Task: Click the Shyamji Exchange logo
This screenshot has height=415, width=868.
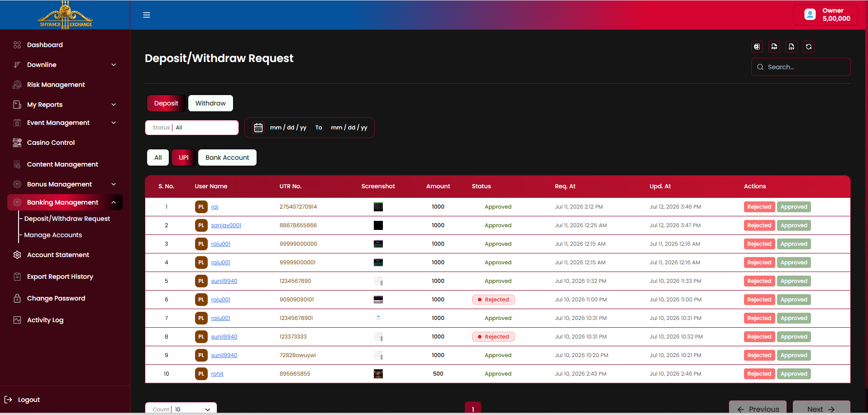Action: click(x=65, y=15)
